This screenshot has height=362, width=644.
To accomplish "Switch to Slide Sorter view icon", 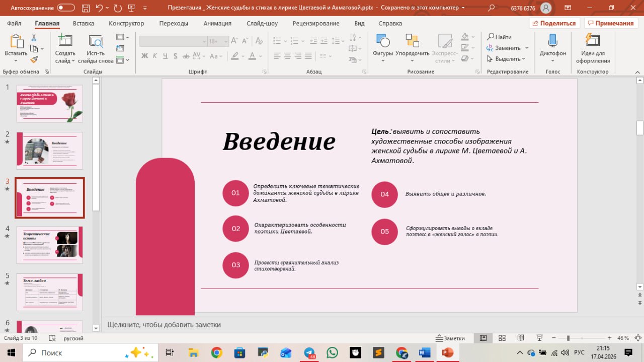I will point(502,338).
